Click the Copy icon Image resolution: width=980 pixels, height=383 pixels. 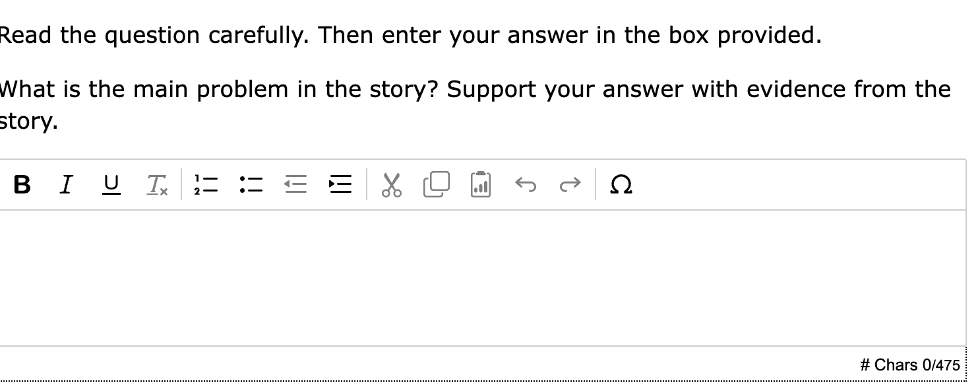point(436,186)
